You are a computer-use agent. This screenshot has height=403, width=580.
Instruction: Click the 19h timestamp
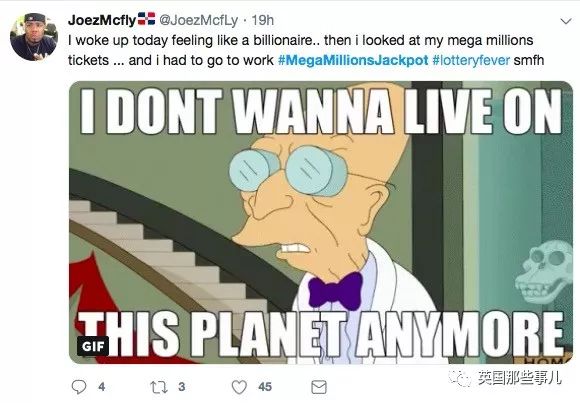click(263, 20)
